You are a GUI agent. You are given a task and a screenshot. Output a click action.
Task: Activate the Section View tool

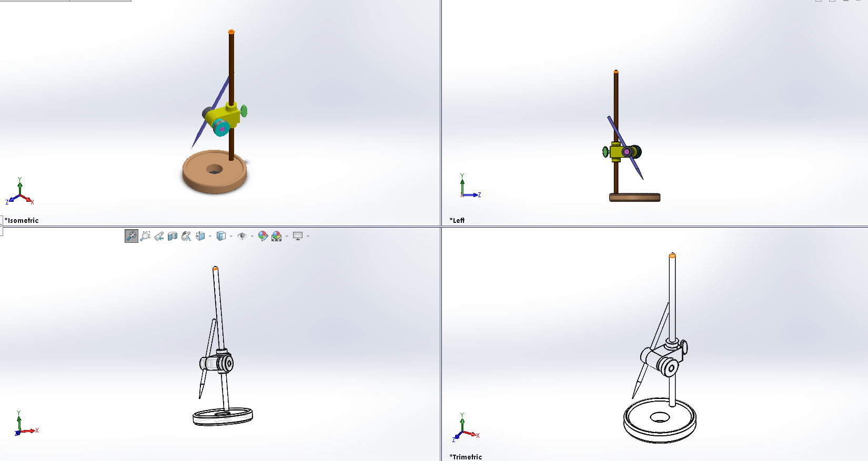pos(173,237)
